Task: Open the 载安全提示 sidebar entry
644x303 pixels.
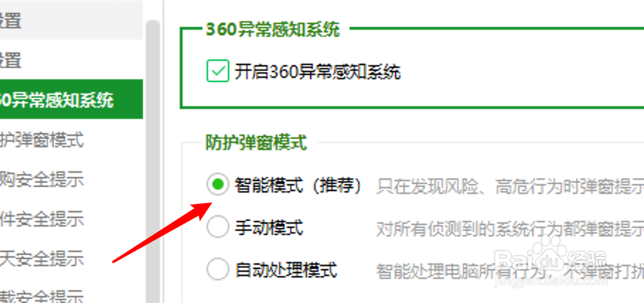Action: click(x=42, y=296)
